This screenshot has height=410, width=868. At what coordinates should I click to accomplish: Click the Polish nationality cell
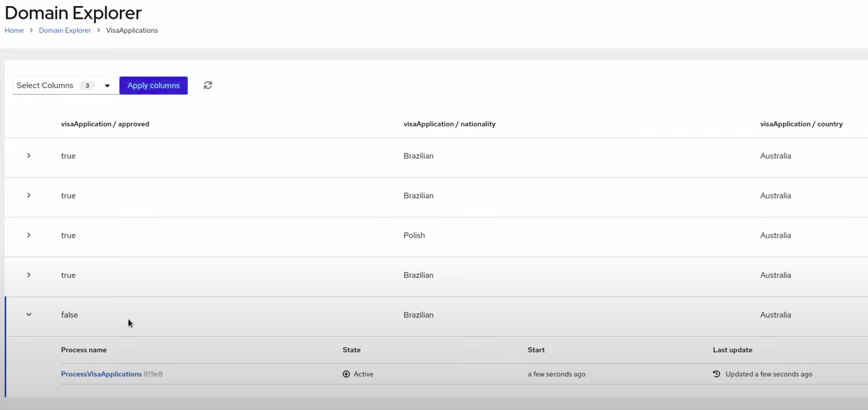(415, 236)
